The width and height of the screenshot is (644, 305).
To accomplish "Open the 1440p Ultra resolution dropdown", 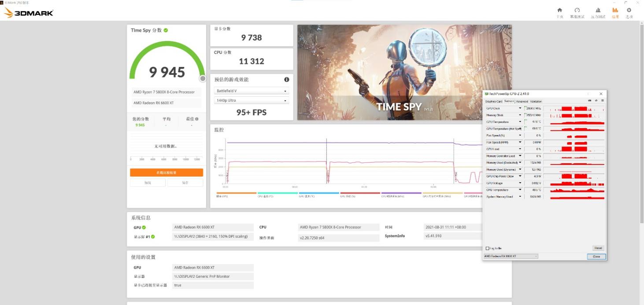I will click(x=252, y=101).
